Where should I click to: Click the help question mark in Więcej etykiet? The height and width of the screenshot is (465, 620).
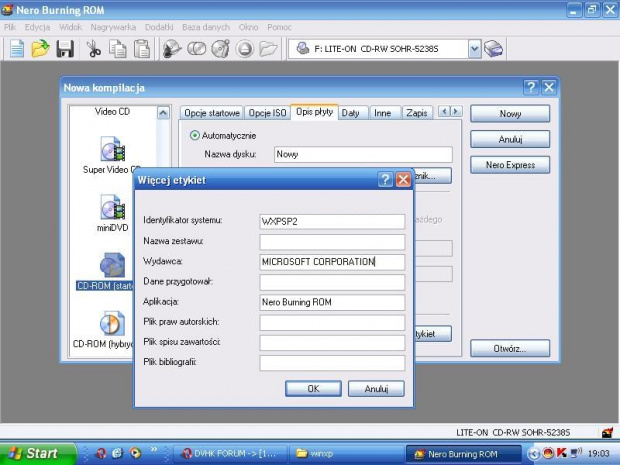tap(385, 180)
